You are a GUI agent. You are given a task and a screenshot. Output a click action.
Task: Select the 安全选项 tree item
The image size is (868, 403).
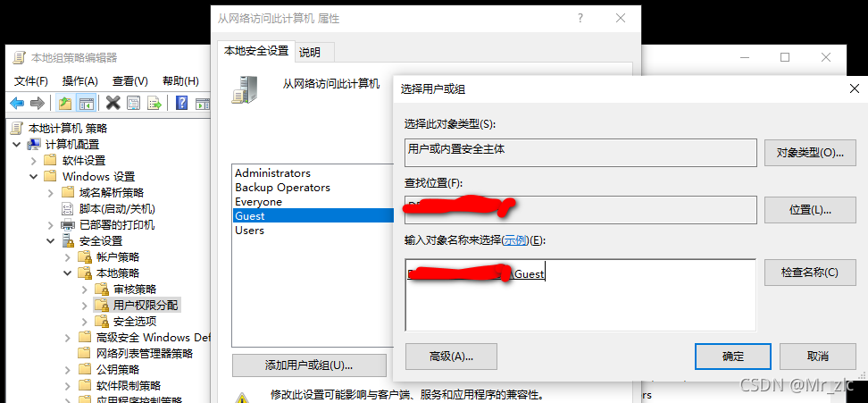coord(135,321)
